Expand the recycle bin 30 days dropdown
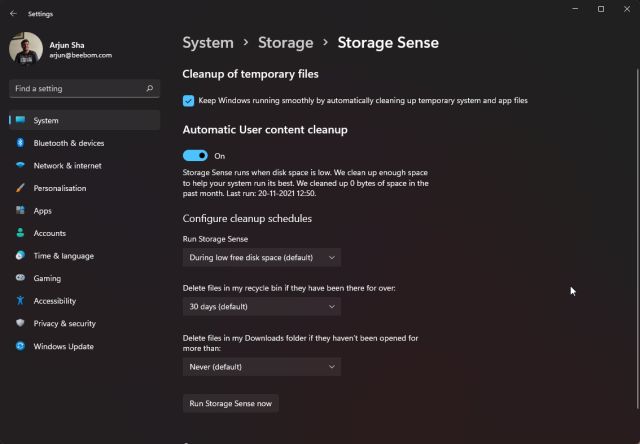The height and width of the screenshot is (444, 640). point(262,307)
